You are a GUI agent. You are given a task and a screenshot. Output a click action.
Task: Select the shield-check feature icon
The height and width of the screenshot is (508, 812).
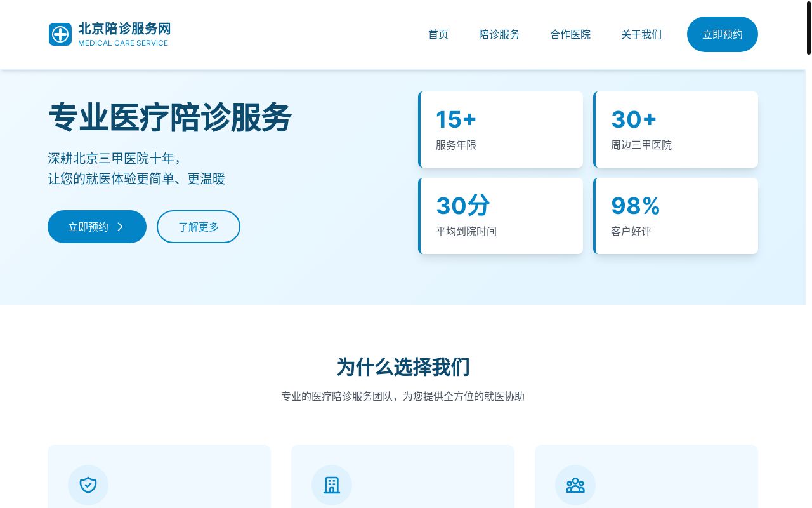click(88, 485)
